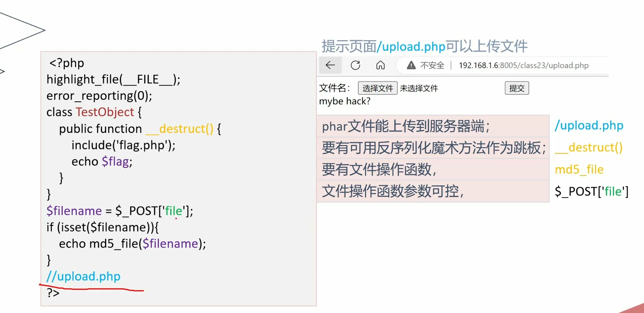The width and height of the screenshot is (644, 313).
Task: Select the 'phar文件能上传到服务器端' table row
Action: 433,126
